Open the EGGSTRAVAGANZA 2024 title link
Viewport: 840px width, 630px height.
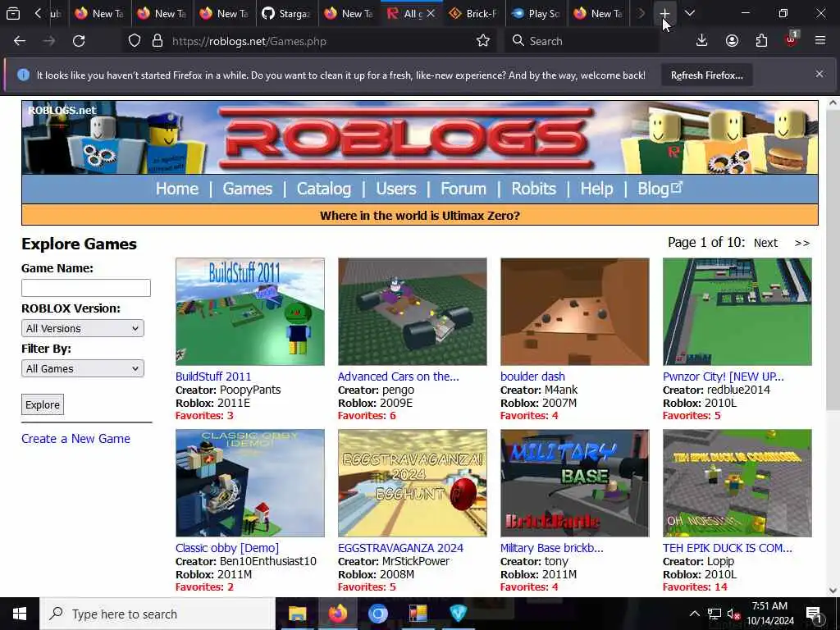tap(400, 547)
